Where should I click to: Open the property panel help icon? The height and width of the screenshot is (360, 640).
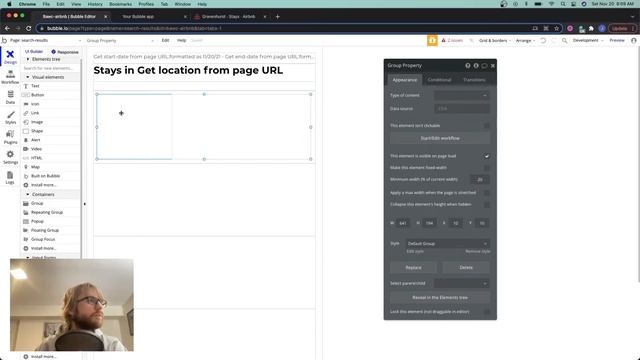point(468,65)
